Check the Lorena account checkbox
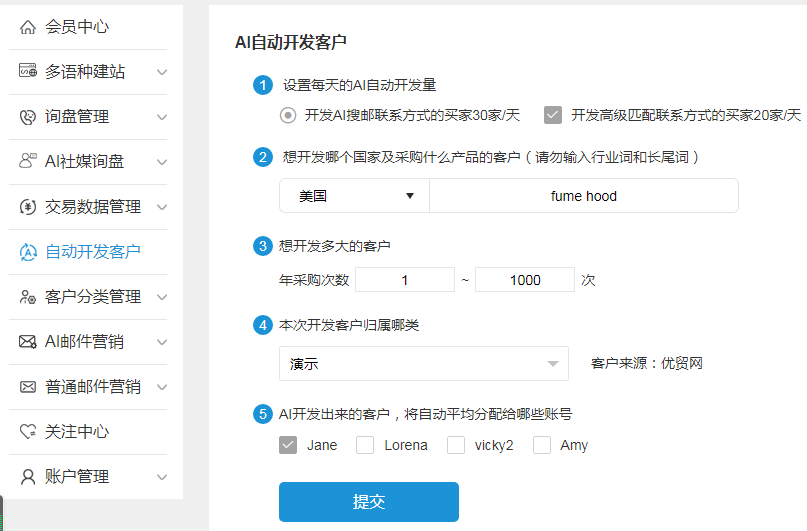 pyautogui.click(x=365, y=445)
